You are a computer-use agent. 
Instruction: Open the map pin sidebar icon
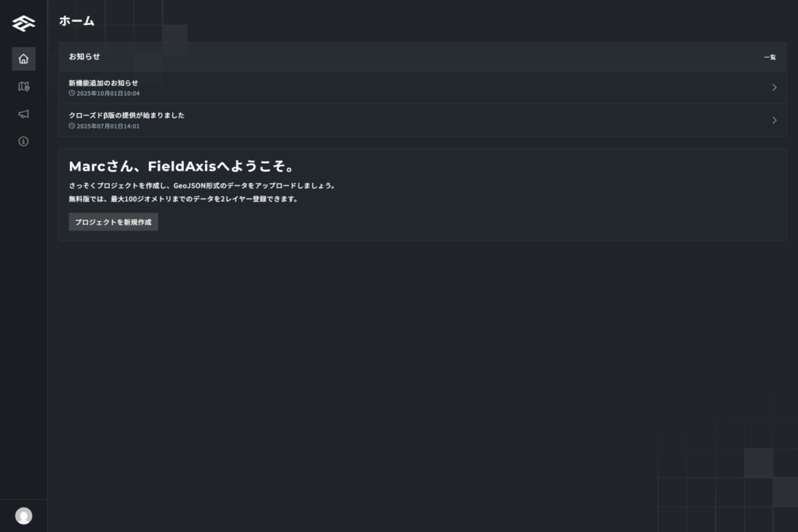tap(23, 86)
